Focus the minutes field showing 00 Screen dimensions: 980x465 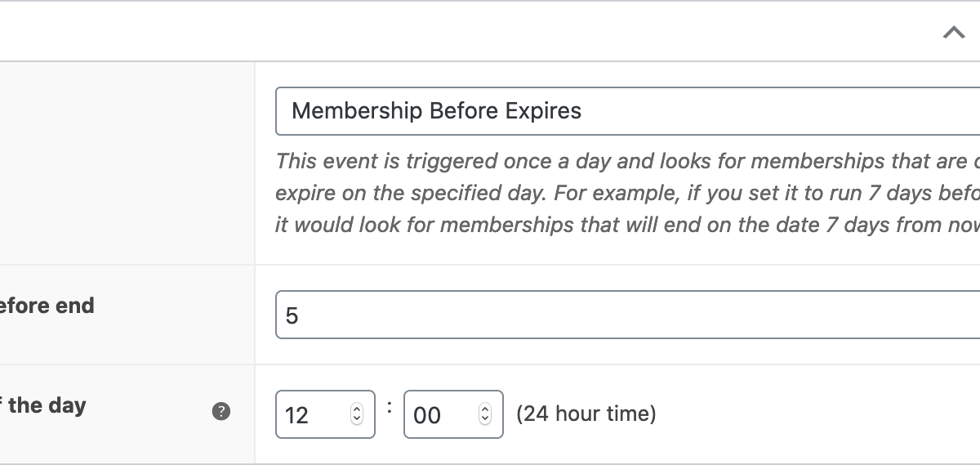(x=439, y=415)
